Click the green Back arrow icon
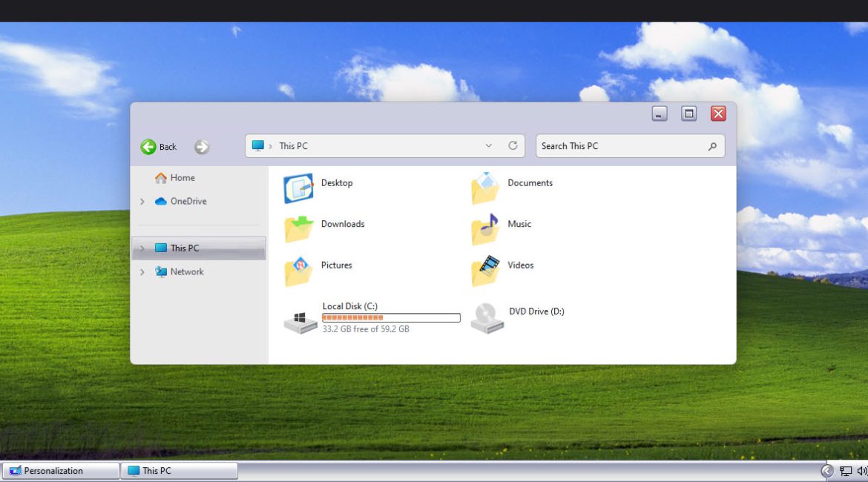This screenshot has width=868, height=482. (x=148, y=147)
